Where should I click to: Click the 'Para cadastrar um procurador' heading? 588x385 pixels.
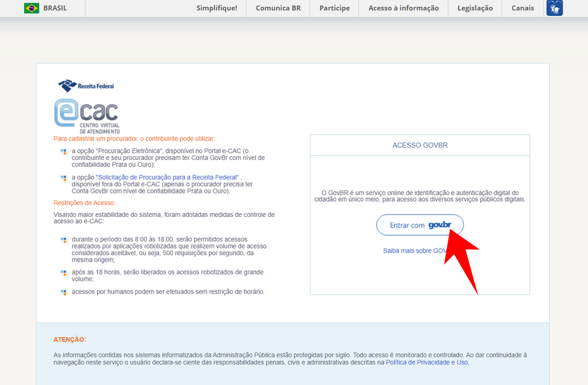tap(134, 139)
